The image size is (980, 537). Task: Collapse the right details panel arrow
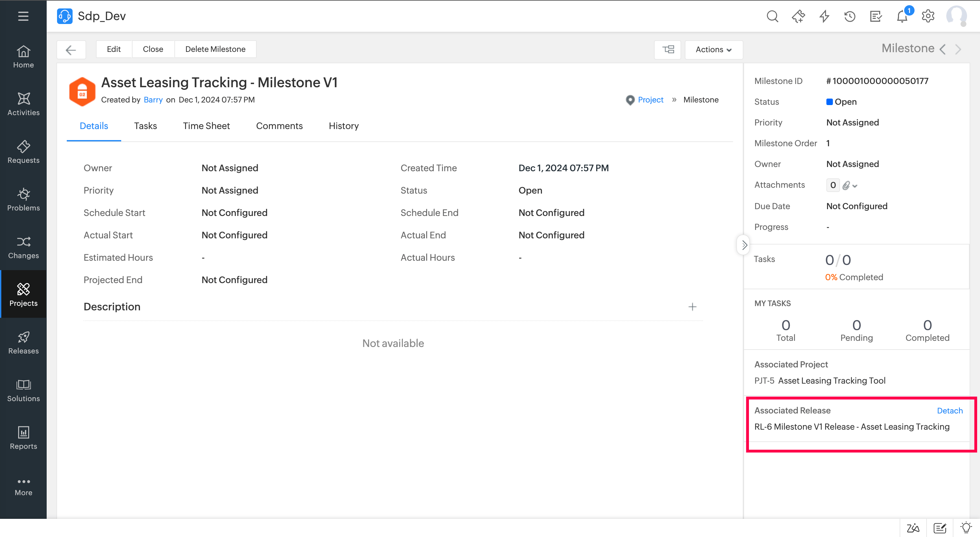744,245
